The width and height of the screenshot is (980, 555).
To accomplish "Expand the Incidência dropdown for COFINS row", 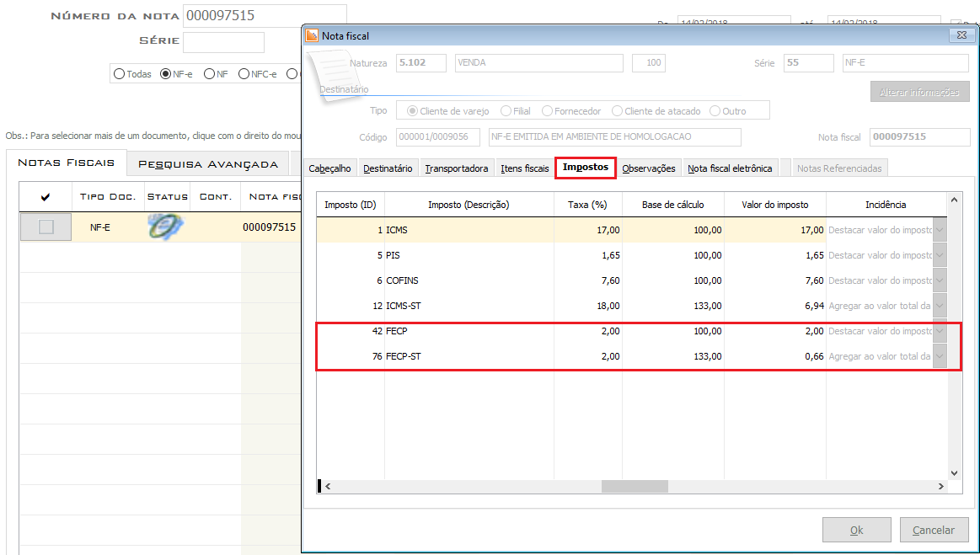I will tap(939, 280).
